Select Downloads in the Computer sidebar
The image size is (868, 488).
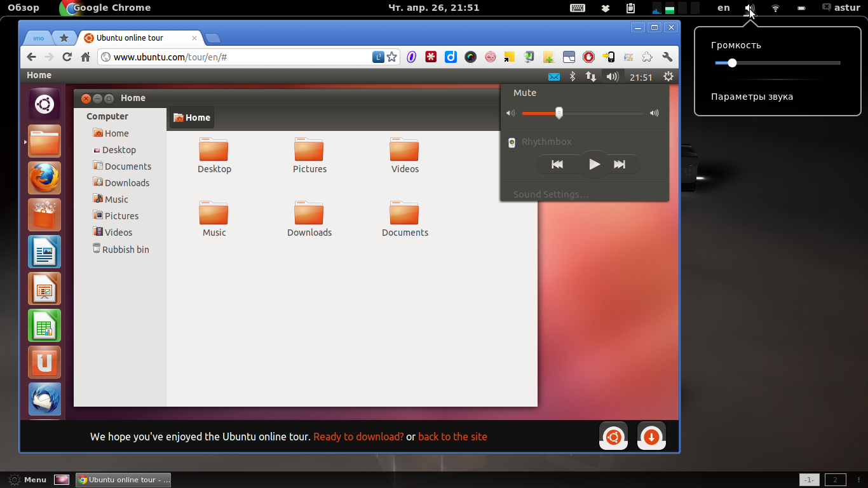pos(126,183)
